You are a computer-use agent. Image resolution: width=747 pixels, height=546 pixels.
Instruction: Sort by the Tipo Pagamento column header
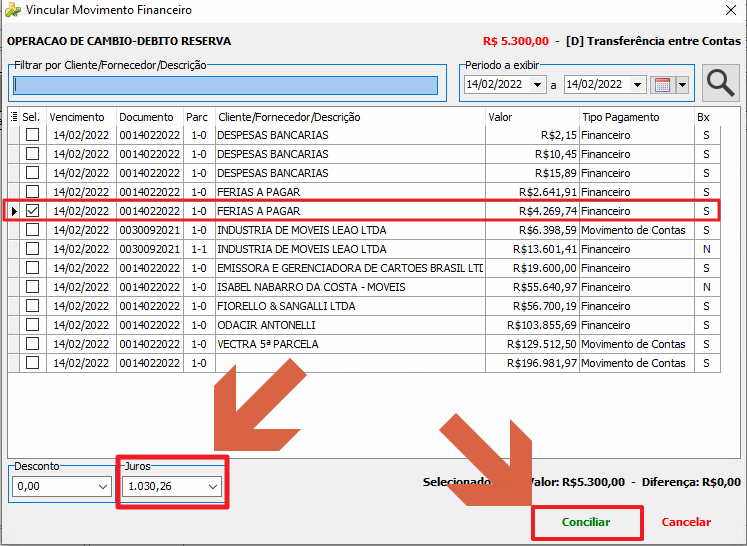click(636, 117)
